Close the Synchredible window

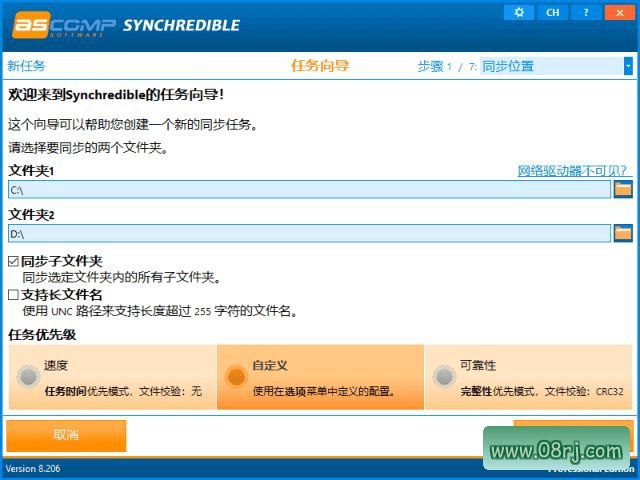[620, 13]
